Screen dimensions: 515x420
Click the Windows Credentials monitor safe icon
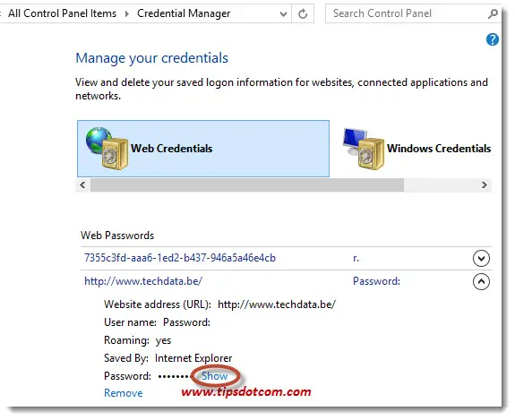[x=363, y=149]
